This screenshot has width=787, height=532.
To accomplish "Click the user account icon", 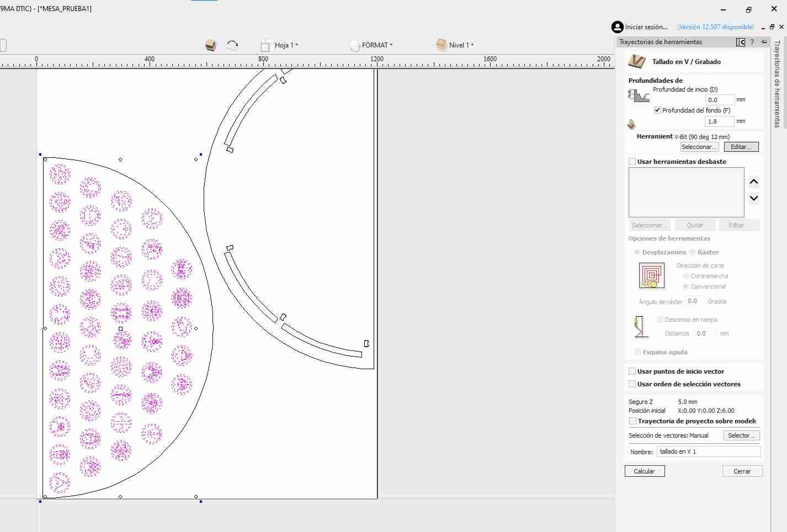I will [x=617, y=27].
